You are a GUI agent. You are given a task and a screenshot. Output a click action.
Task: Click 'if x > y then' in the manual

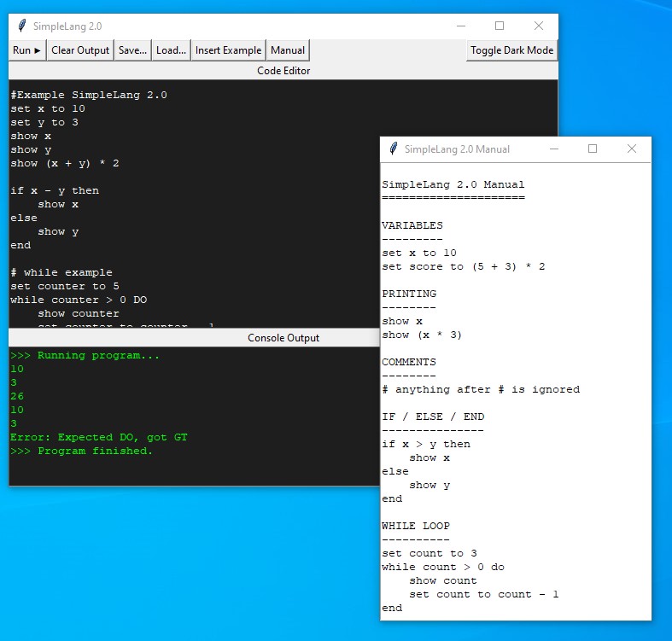pos(426,444)
